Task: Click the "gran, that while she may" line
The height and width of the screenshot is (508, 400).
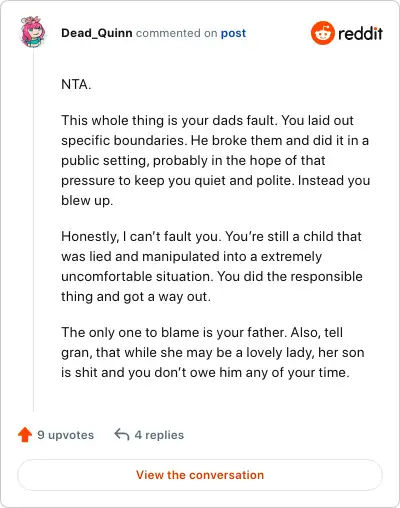Action: tap(213, 352)
